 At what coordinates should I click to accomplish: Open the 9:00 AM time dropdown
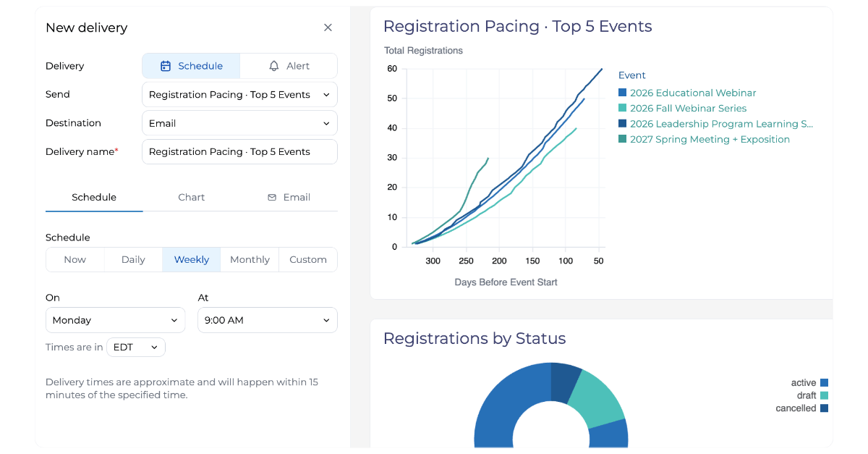(268, 320)
